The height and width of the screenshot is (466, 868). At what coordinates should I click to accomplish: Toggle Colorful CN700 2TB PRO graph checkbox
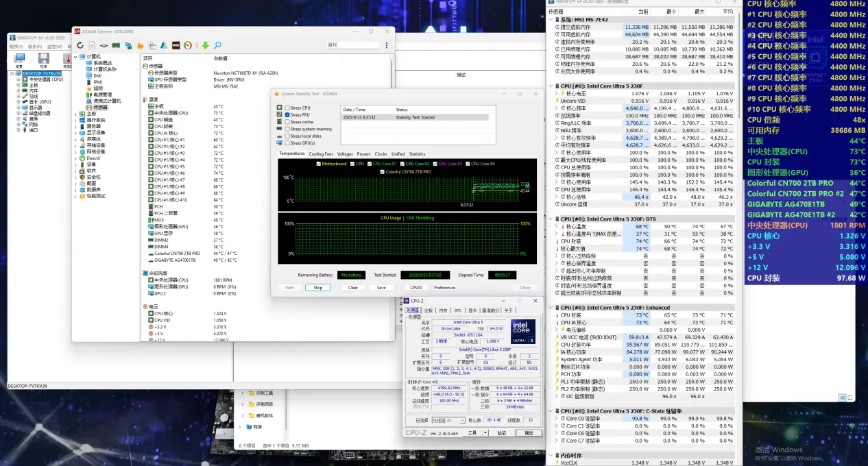pos(383,171)
